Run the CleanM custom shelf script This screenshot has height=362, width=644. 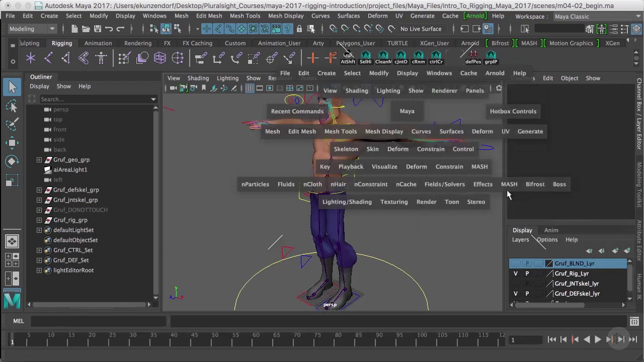click(x=383, y=57)
